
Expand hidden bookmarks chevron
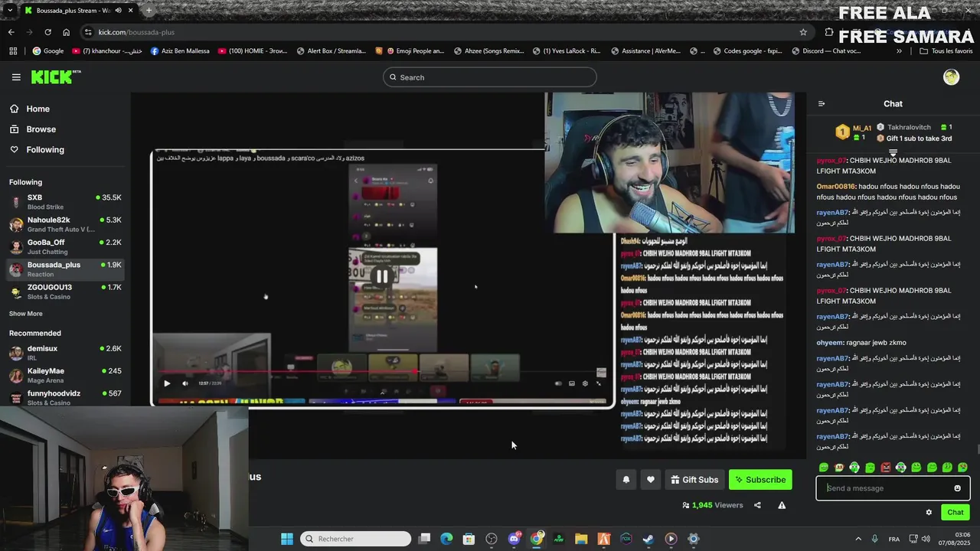[x=899, y=51]
